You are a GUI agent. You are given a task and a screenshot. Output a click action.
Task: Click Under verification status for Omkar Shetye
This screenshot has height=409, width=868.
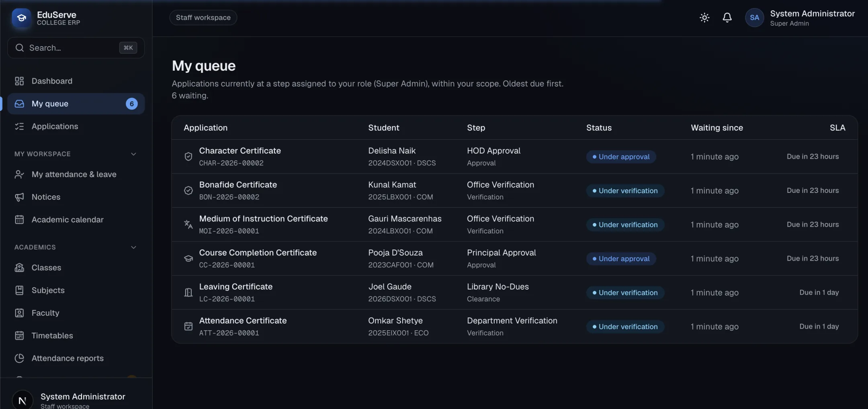click(x=625, y=327)
